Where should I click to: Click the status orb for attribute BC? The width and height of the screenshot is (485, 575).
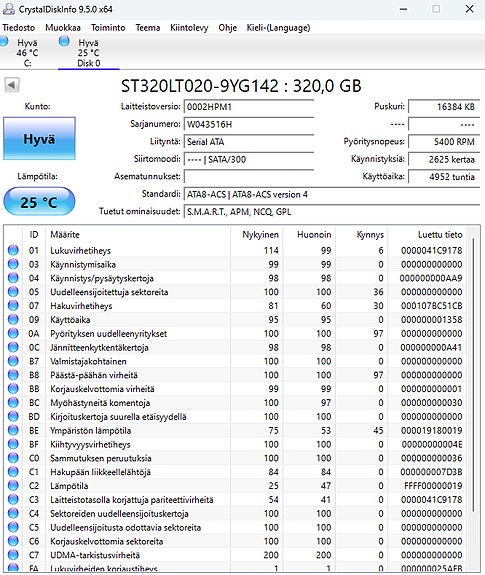click(x=13, y=403)
